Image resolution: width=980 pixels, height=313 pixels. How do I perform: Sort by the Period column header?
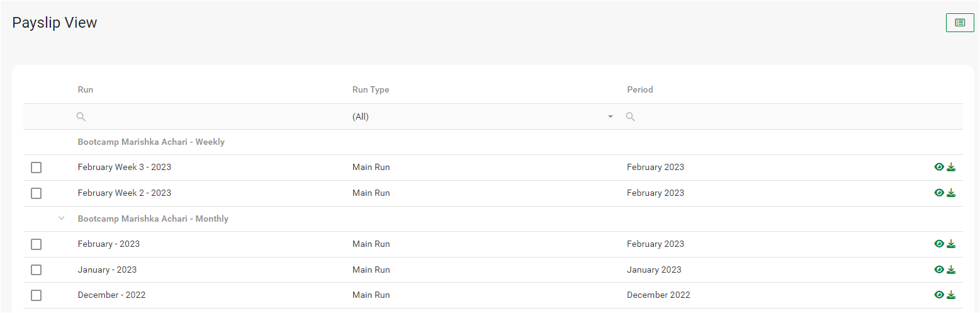pos(639,89)
